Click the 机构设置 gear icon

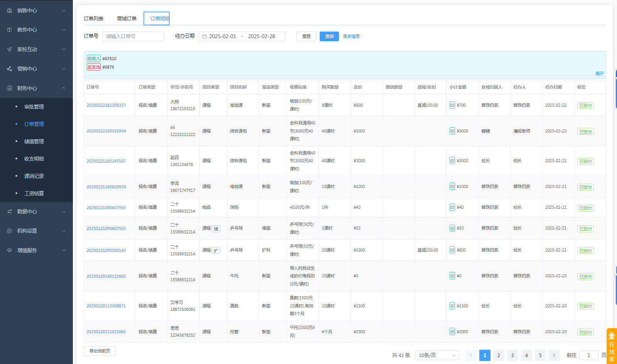pyautogui.click(x=10, y=231)
